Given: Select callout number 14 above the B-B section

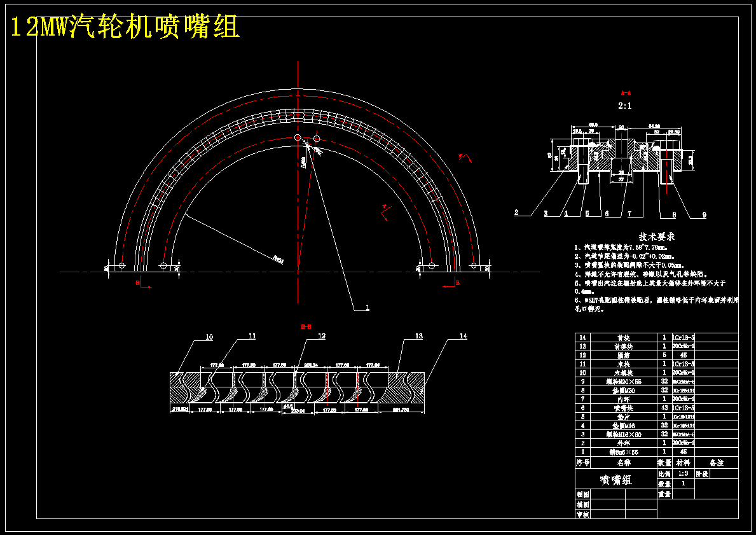Looking at the screenshot, I should (464, 336).
